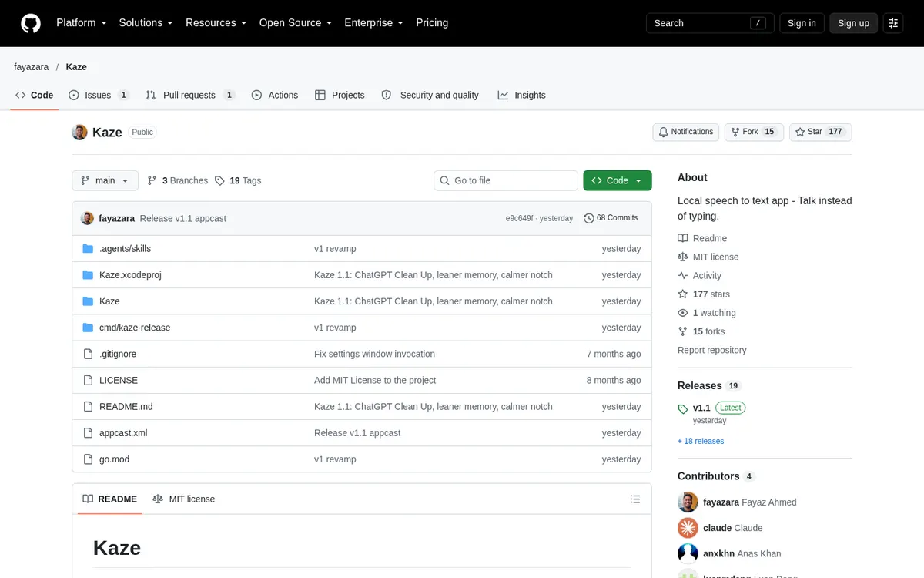Focus the header Search field
This screenshot has height=578, width=924.
(710, 23)
